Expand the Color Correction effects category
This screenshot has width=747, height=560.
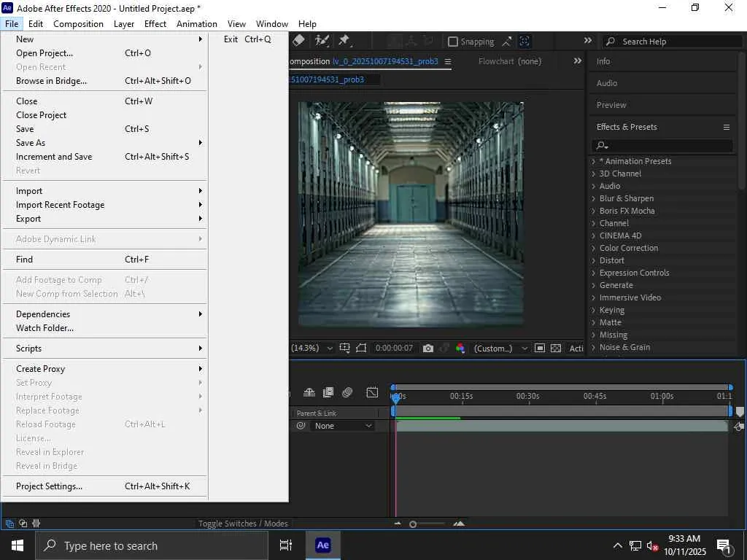click(x=628, y=248)
